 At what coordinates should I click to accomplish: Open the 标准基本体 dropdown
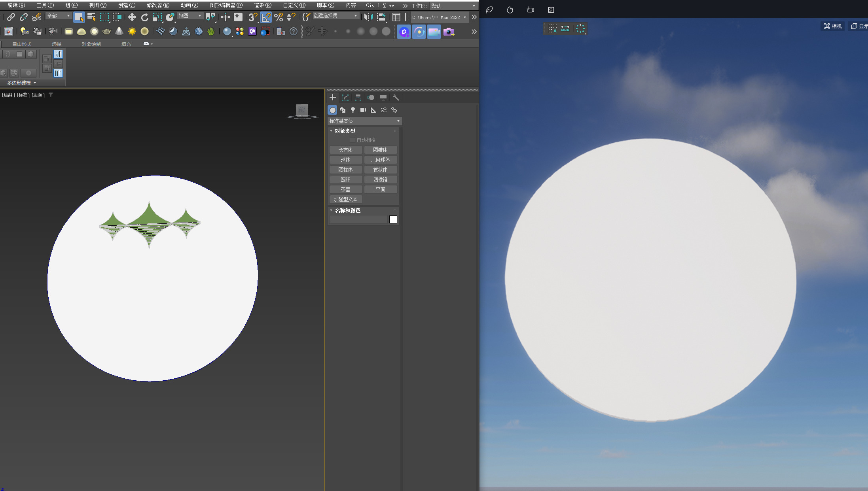tap(364, 121)
